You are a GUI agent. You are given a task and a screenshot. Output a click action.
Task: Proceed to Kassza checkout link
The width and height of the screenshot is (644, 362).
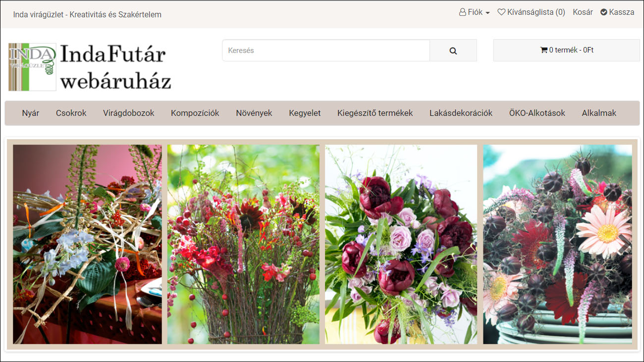point(617,12)
